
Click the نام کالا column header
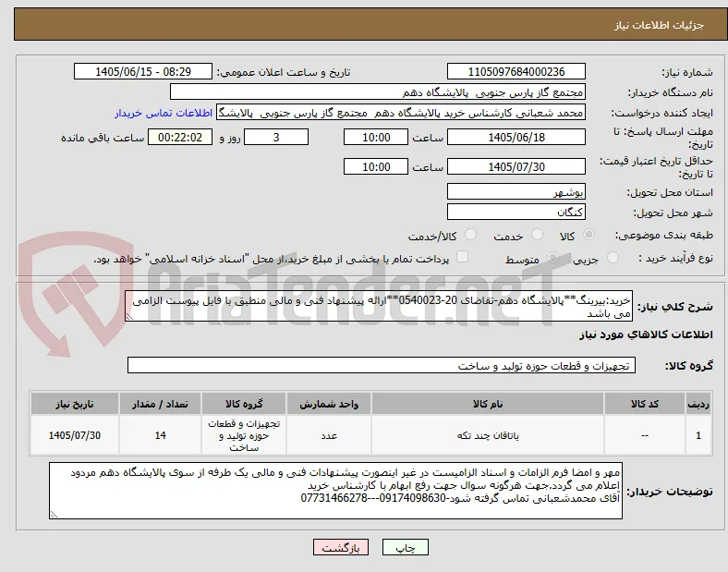coord(488,404)
